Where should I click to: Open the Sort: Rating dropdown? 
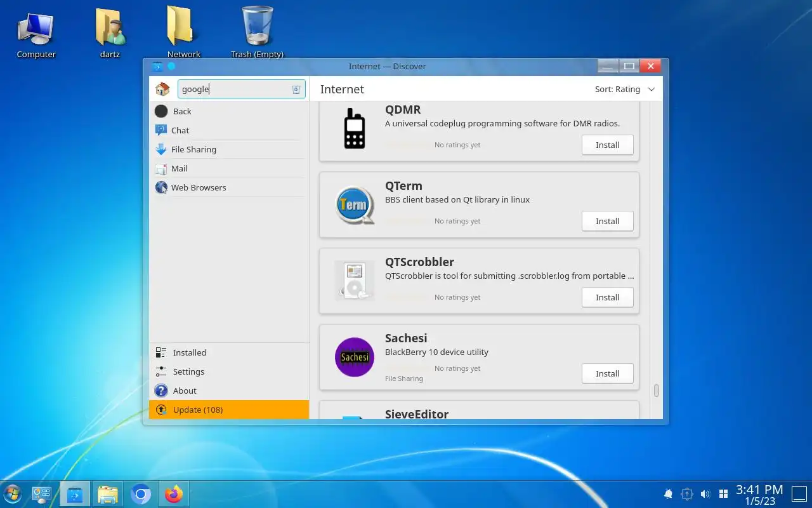pos(624,90)
